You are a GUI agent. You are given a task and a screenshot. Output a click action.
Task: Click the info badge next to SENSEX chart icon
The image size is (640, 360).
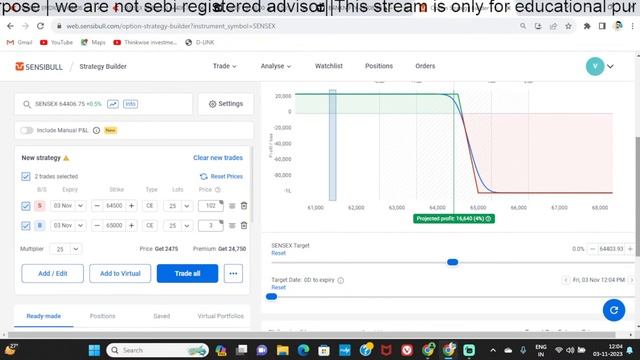pyautogui.click(x=130, y=104)
